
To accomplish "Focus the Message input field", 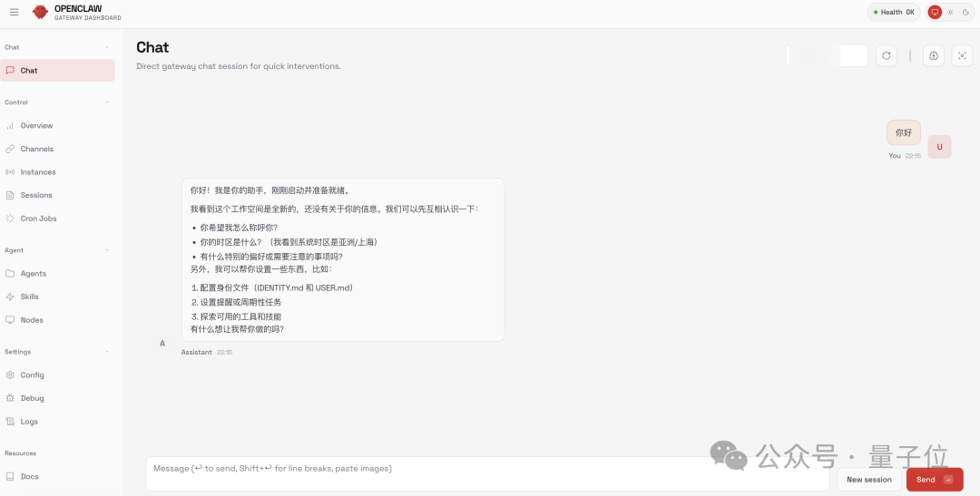I will [487, 474].
